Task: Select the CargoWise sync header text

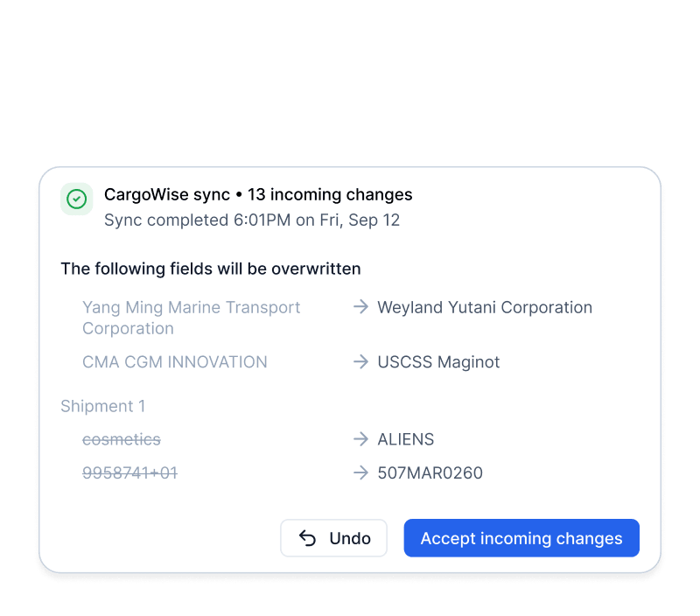Action: [x=164, y=194]
